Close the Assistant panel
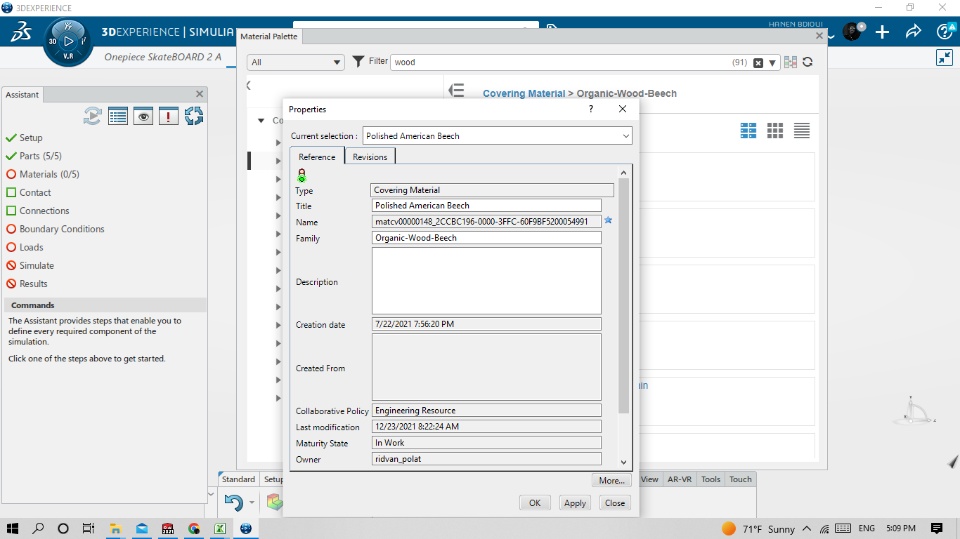The height and width of the screenshot is (539, 960). pos(199,94)
